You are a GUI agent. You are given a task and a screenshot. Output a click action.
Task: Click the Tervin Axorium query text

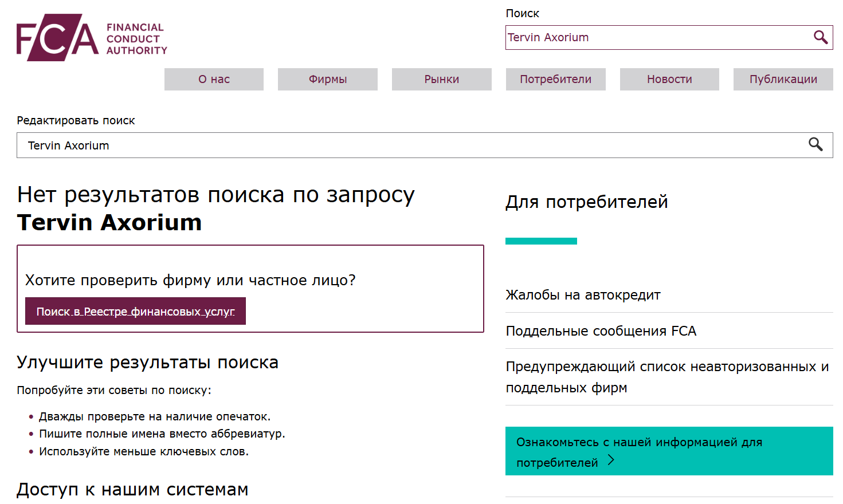pyautogui.click(x=109, y=223)
